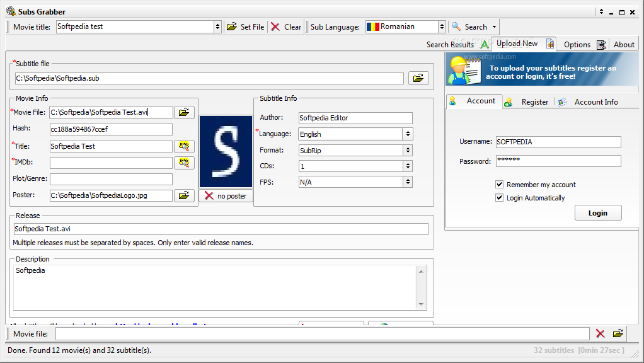Screen dimensions: 644x363
Task: Open the Options tab
Action: pyautogui.click(x=584, y=44)
